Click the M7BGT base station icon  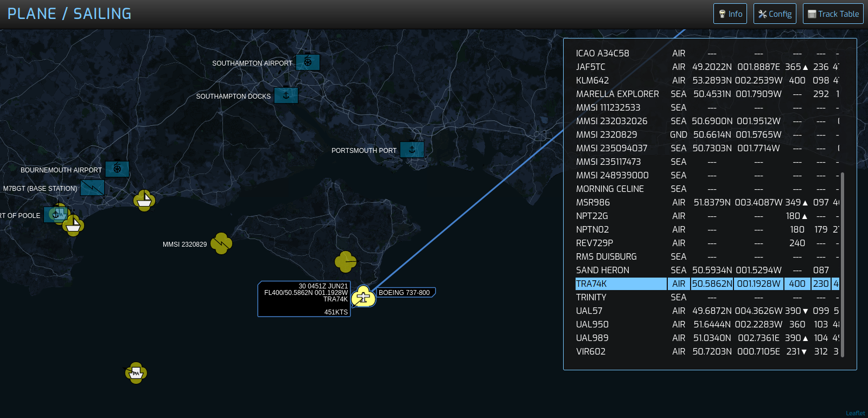coord(92,188)
